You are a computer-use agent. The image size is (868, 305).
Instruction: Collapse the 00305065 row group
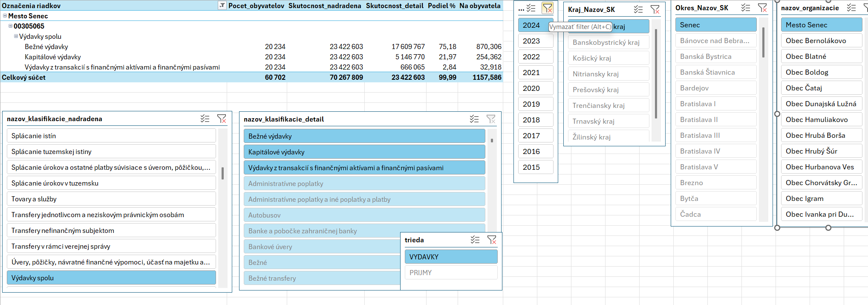[11, 26]
